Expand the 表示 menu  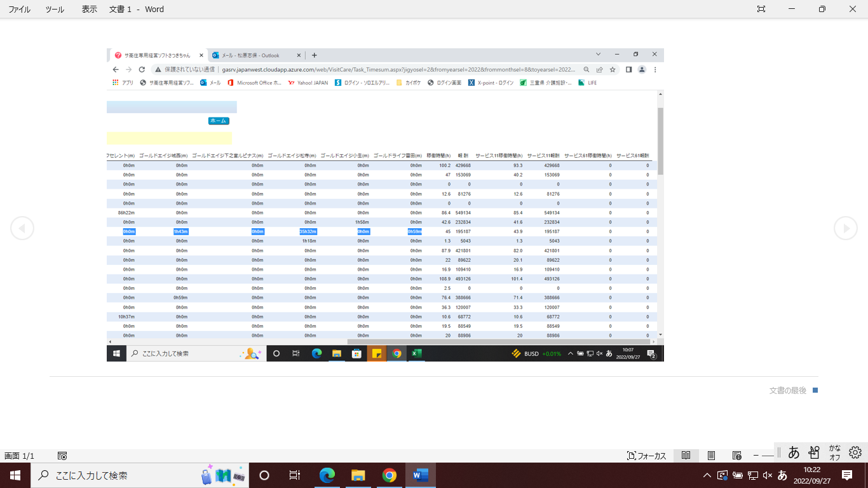[x=90, y=9]
